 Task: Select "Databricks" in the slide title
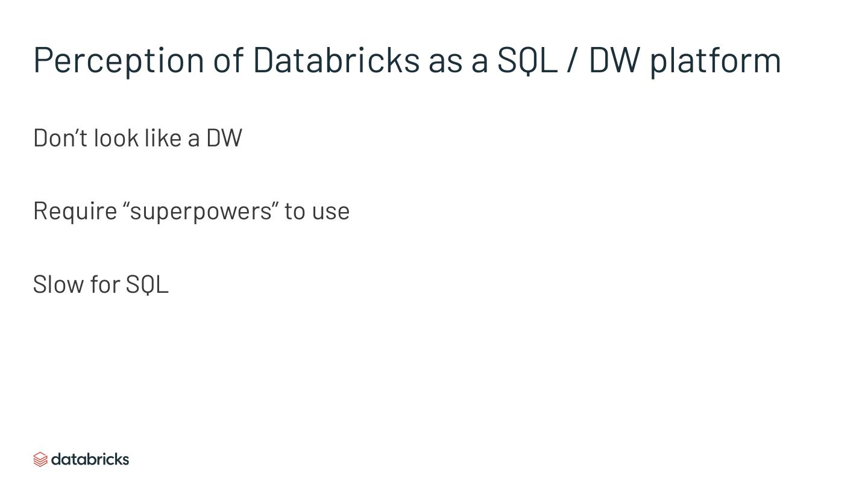[336, 60]
